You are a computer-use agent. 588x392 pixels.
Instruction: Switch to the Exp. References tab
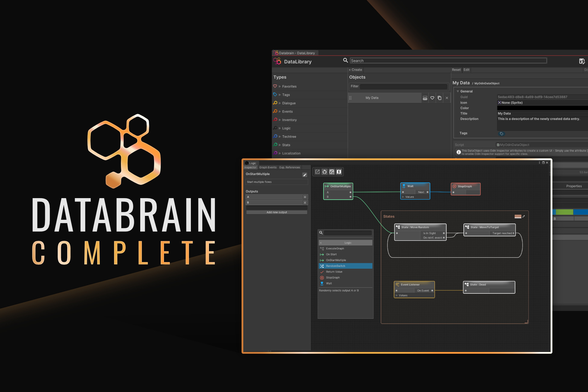289,167
